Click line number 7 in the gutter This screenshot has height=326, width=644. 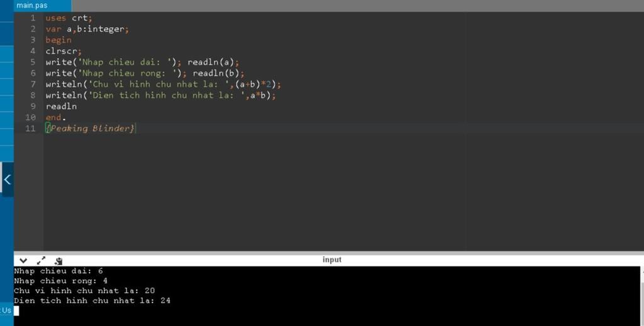point(33,84)
